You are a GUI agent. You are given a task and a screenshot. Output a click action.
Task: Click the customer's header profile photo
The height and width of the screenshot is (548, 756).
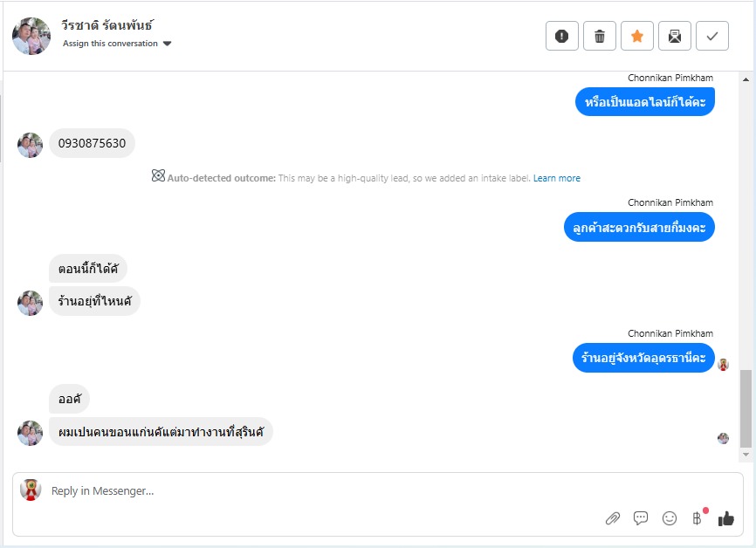(x=31, y=36)
